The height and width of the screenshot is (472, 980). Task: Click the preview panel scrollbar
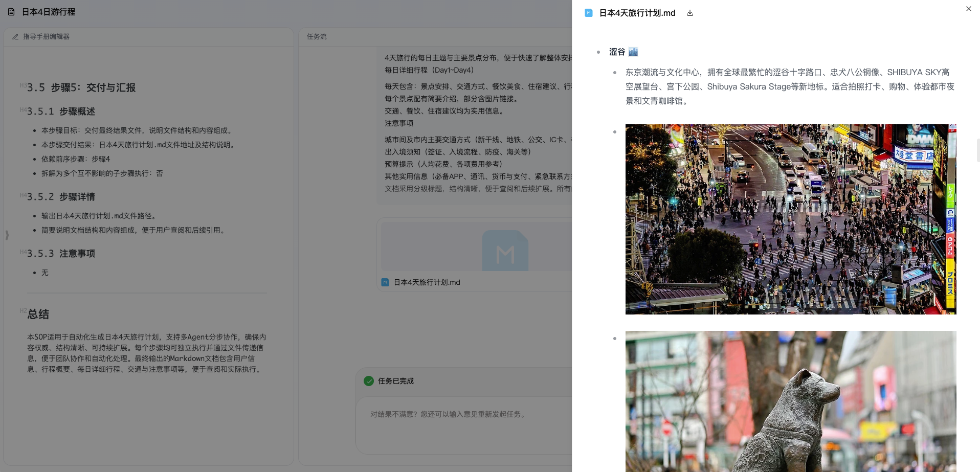(x=978, y=150)
